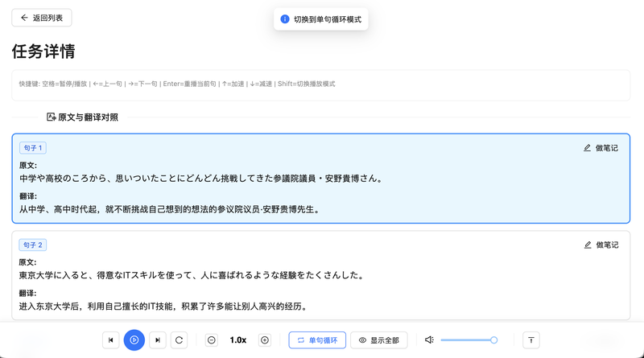
Task: Select the 句子 2 tag
Action: pos(33,245)
